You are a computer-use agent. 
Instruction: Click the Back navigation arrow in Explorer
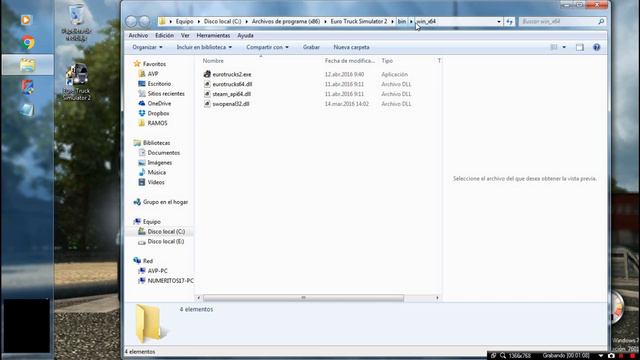click(131, 21)
